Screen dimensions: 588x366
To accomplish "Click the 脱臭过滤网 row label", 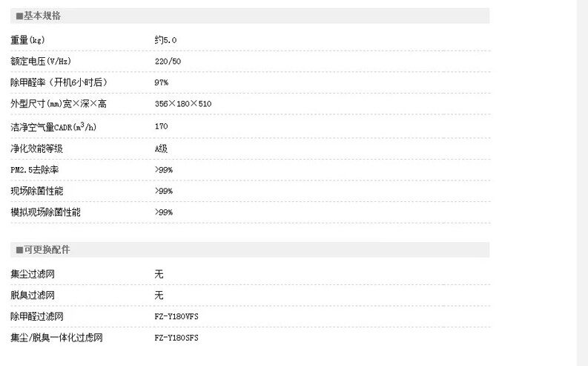I will tap(33, 295).
